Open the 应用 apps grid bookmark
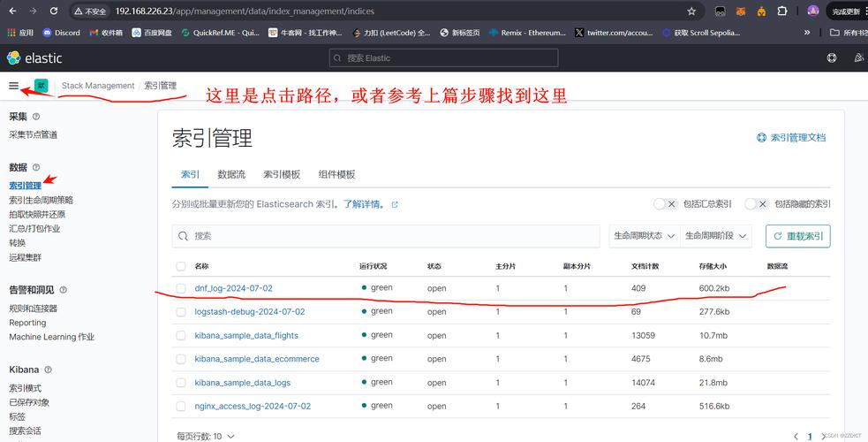This screenshot has height=442, width=868. point(20,33)
